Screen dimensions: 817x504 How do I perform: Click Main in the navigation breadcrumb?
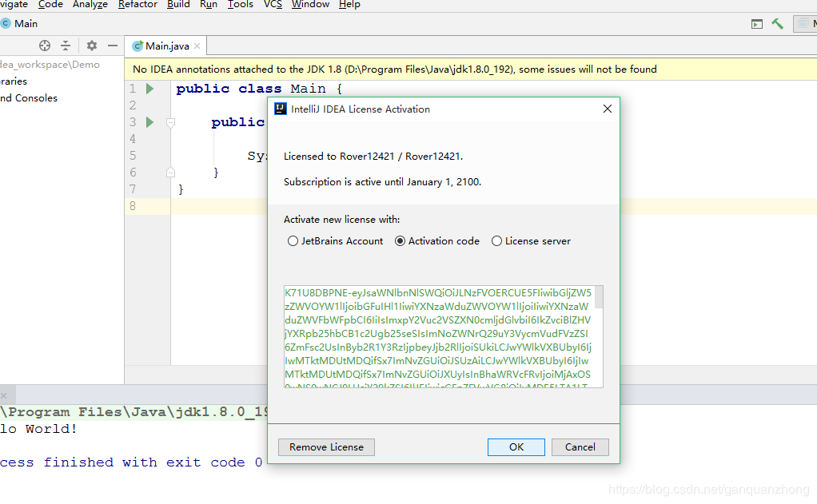click(26, 23)
